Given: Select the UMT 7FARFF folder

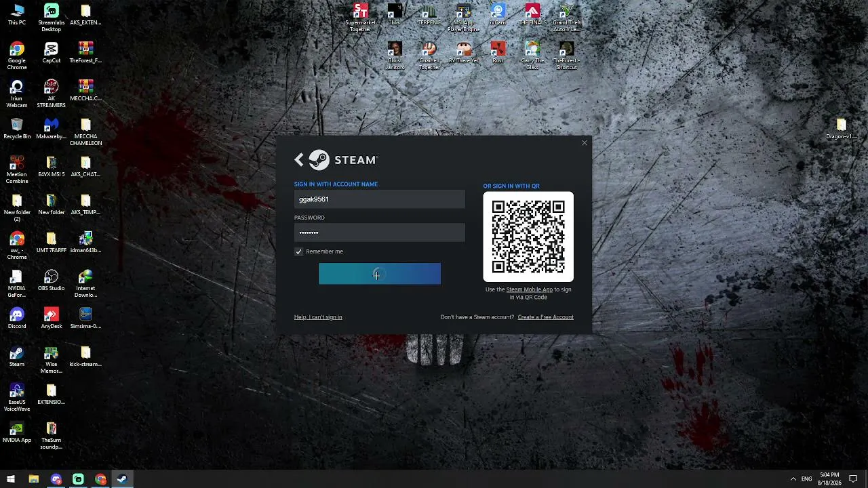Looking at the screenshot, I should (52, 243).
